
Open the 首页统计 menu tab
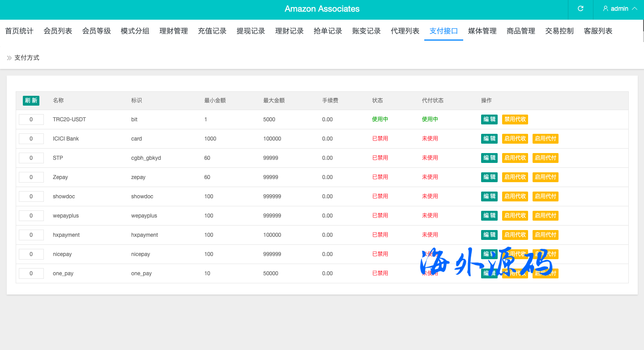pyautogui.click(x=19, y=31)
